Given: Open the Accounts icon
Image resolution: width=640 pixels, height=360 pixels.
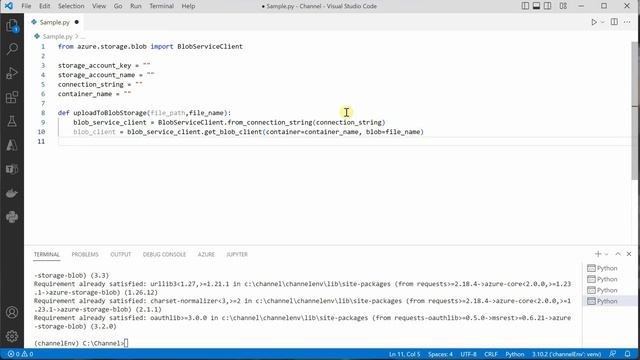Looking at the screenshot, I should (x=12, y=312).
